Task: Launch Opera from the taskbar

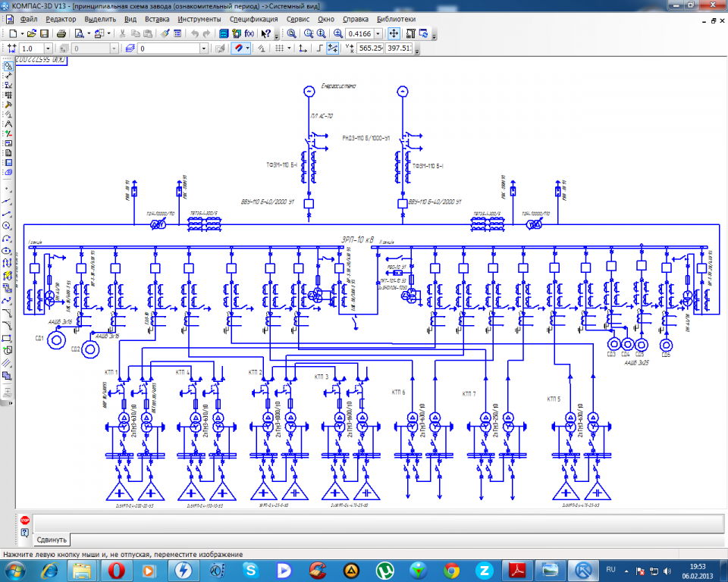Action: [117, 571]
